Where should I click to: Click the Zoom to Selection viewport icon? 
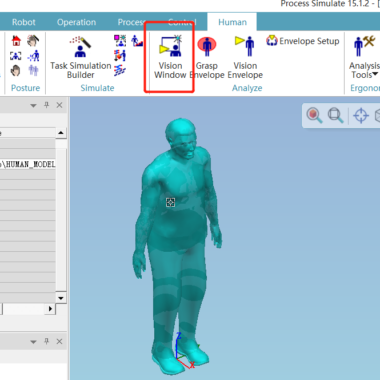[x=314, y=115]
